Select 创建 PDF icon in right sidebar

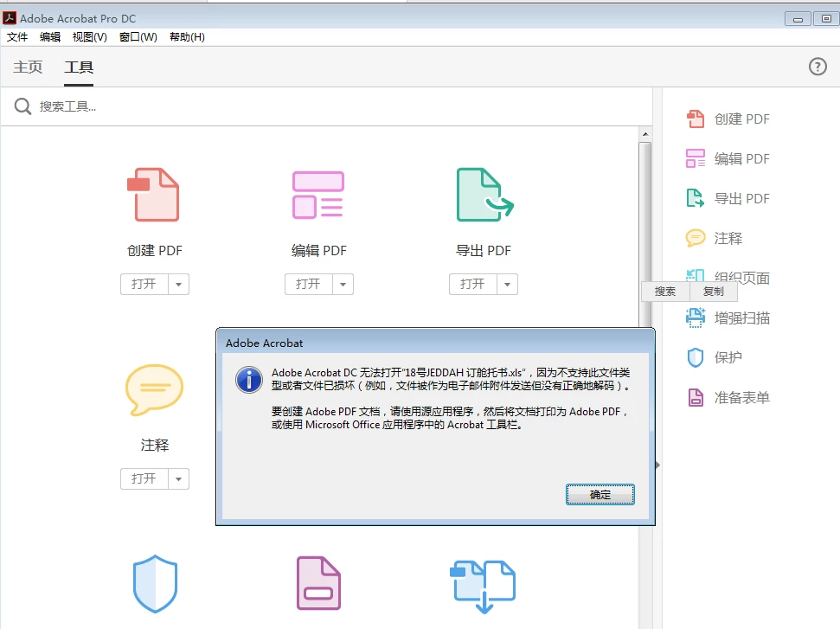696,119
